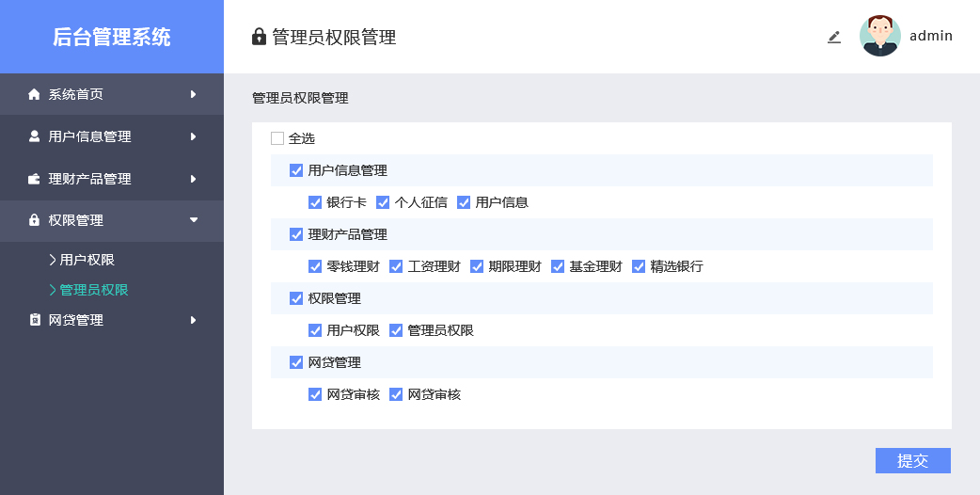
Task: Select the 管理员权限 submenu item
Action: point(93,290)
